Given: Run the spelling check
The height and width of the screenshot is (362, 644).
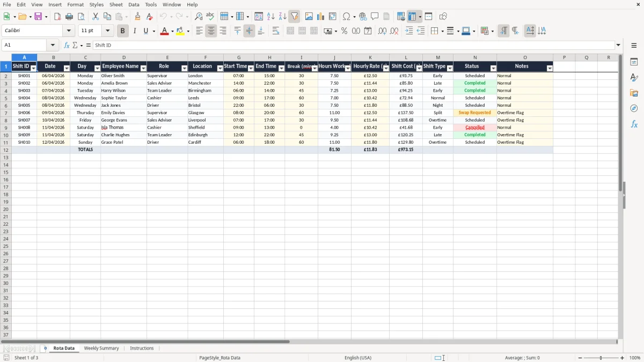Looking at the screenshot, I should (x=210, y=17).
